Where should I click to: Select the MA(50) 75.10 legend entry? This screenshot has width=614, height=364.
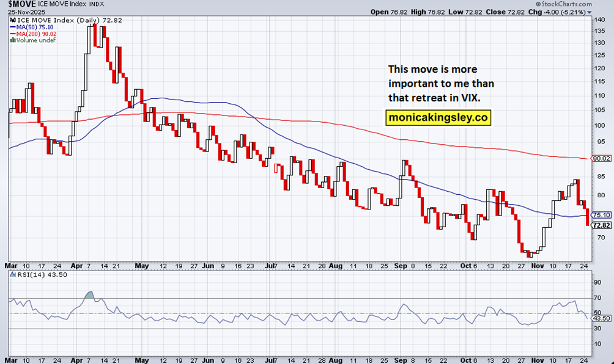click(32, 27)
